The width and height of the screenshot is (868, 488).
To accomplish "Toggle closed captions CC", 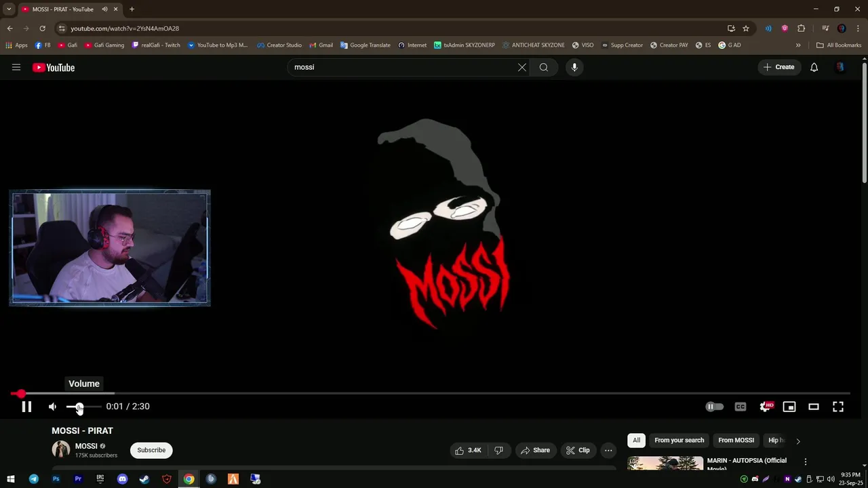I will point(741,407).
